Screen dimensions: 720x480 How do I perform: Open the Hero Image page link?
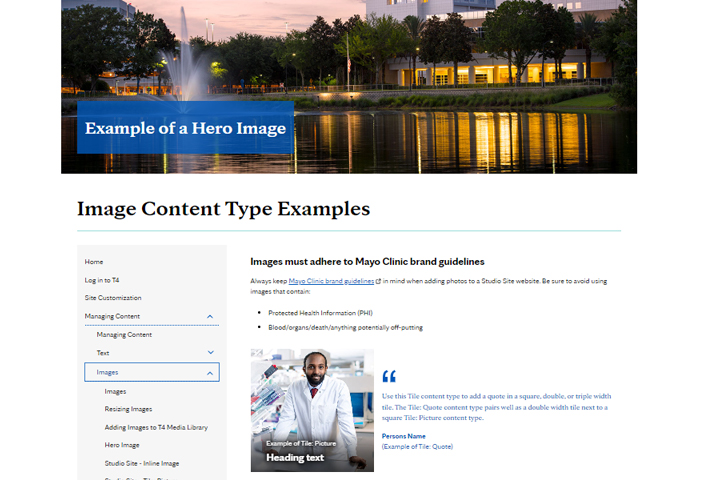(x=122, y=445)
